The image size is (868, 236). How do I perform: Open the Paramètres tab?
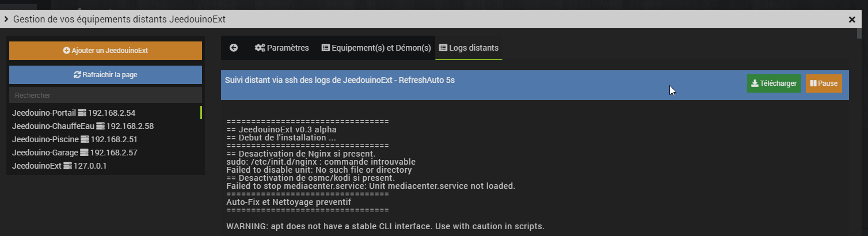click(282, 48)
